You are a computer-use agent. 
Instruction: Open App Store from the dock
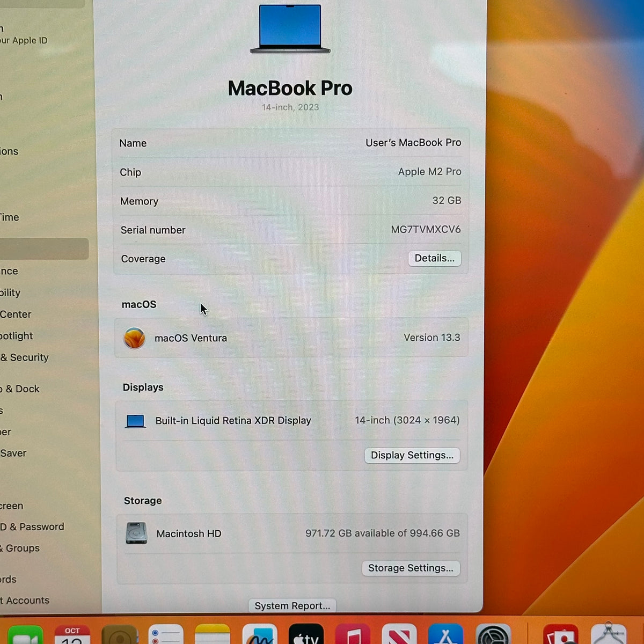(445, 635)
